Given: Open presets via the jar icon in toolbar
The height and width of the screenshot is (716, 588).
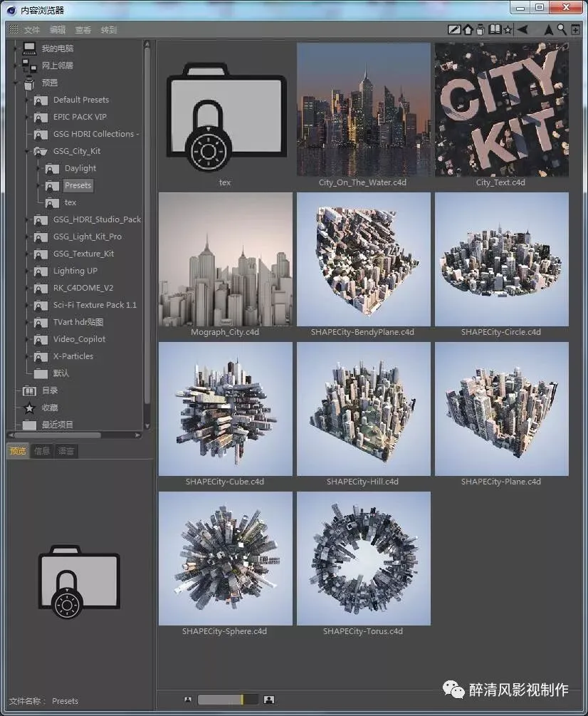Looking at the screenshot, I should tap(481, 30).
